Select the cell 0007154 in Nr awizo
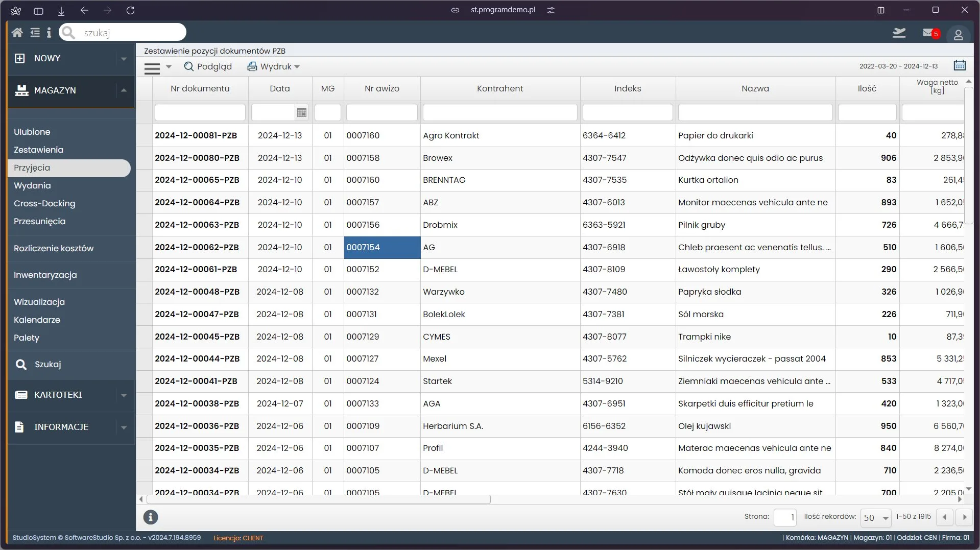 click(x=382, y=247)
